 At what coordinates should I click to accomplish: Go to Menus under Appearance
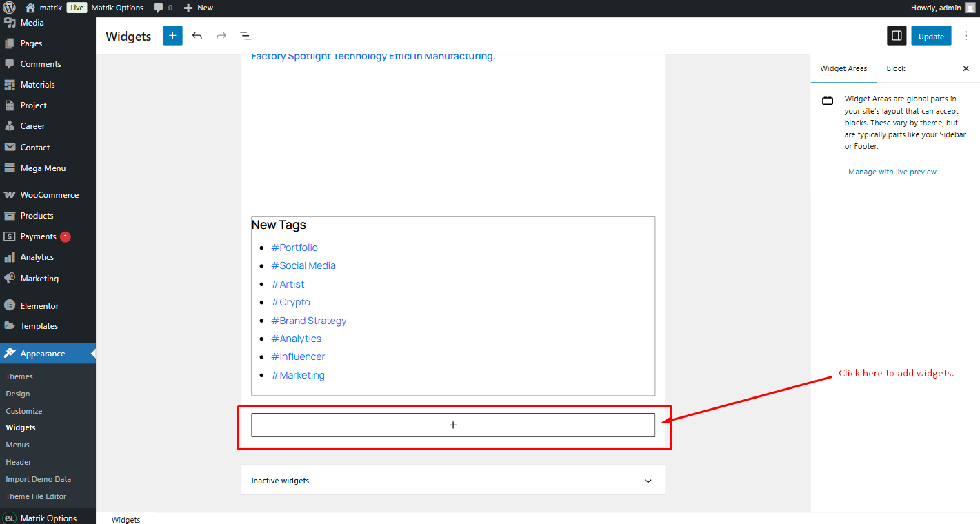18,445
